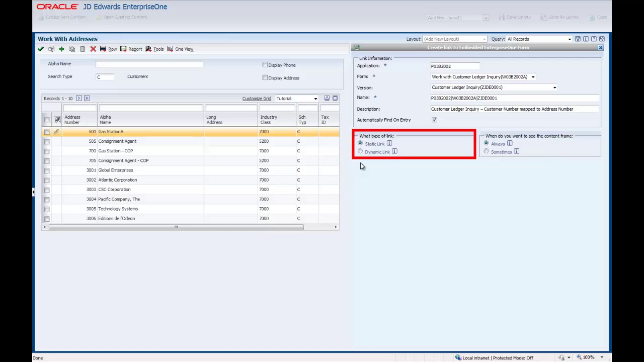Screen dimensions: 644x362
Task: Click the grid scrollbar right arrow
Action: point(336,227)
